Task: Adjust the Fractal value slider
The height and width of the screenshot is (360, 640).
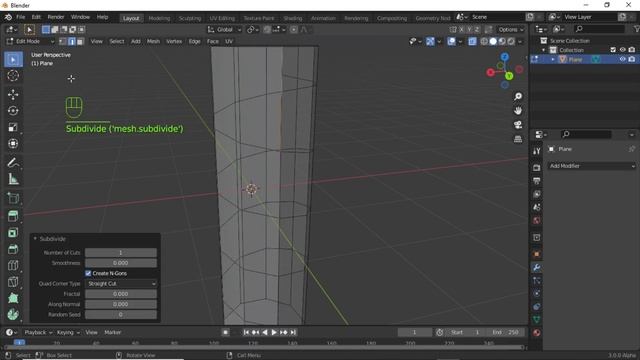Action: [121, 294]
